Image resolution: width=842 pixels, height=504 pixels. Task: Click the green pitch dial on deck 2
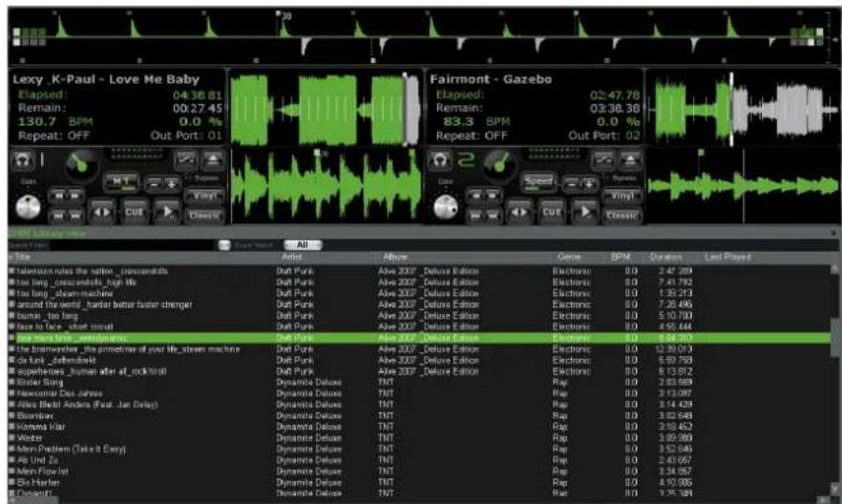[x=499, y=165]
